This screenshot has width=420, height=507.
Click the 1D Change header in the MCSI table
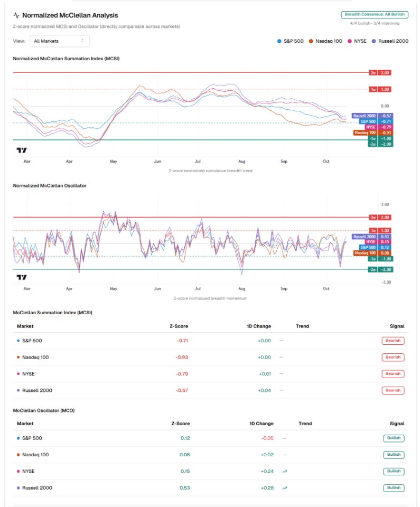259,326
